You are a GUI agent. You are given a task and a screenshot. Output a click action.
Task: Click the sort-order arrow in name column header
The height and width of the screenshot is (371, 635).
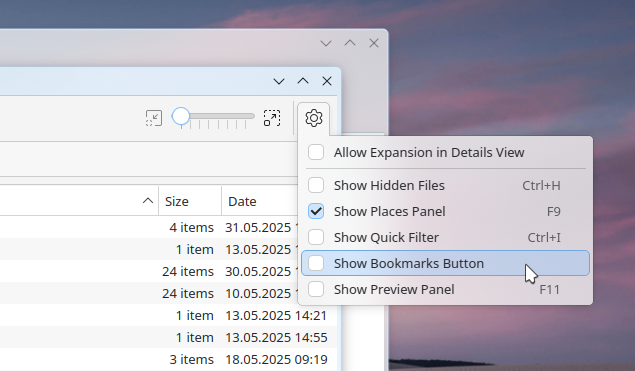click(148, 200)
